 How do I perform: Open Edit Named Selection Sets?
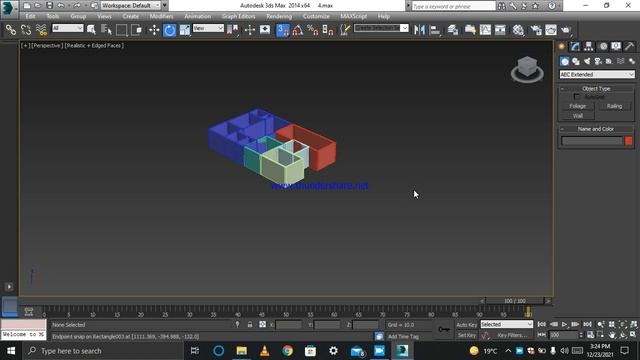345,29
